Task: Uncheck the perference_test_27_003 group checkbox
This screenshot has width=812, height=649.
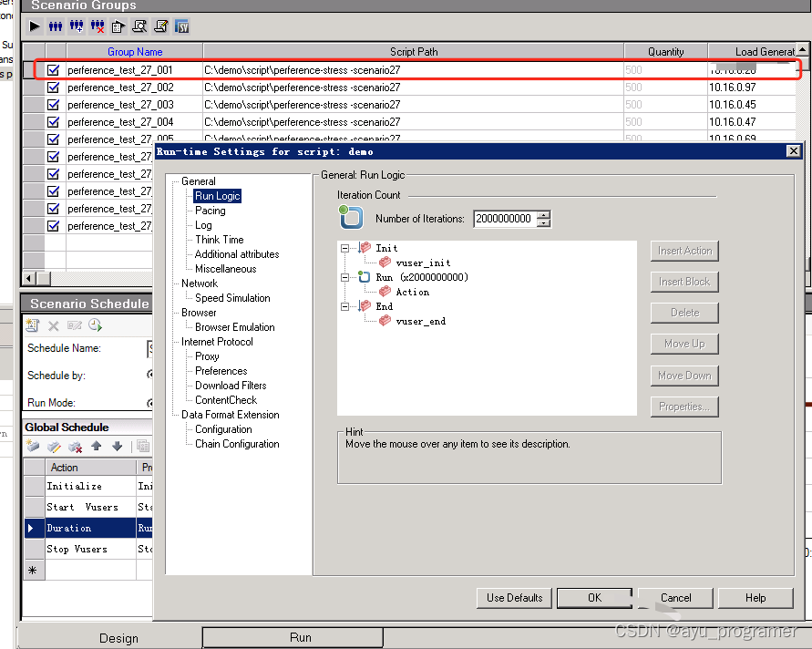Action: pos(54,105)
